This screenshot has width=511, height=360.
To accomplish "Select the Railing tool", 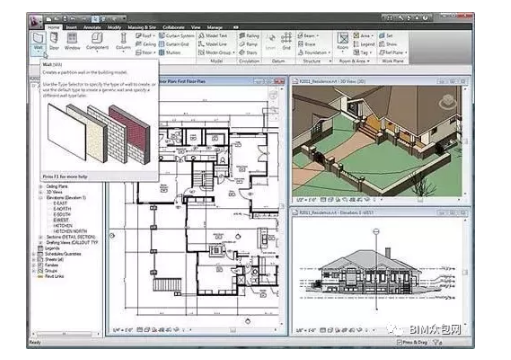I will (249, 36).
